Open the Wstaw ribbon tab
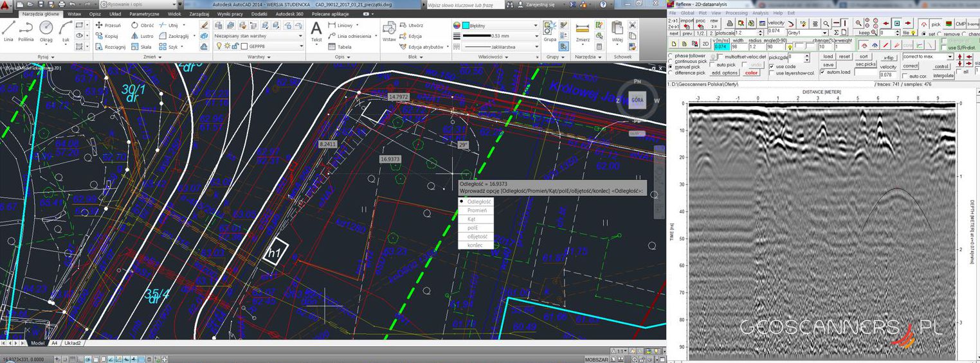The image size is (980, 363). tap(75, 13)
